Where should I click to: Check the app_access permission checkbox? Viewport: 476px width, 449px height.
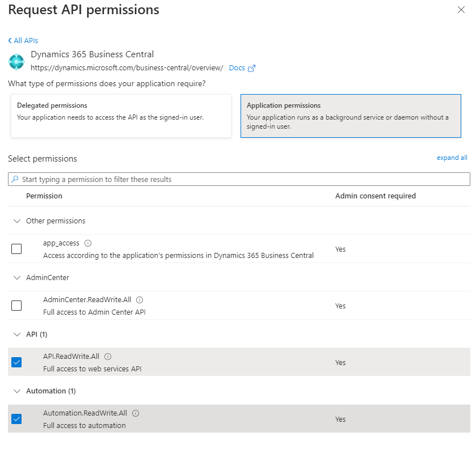click(16, 249)
